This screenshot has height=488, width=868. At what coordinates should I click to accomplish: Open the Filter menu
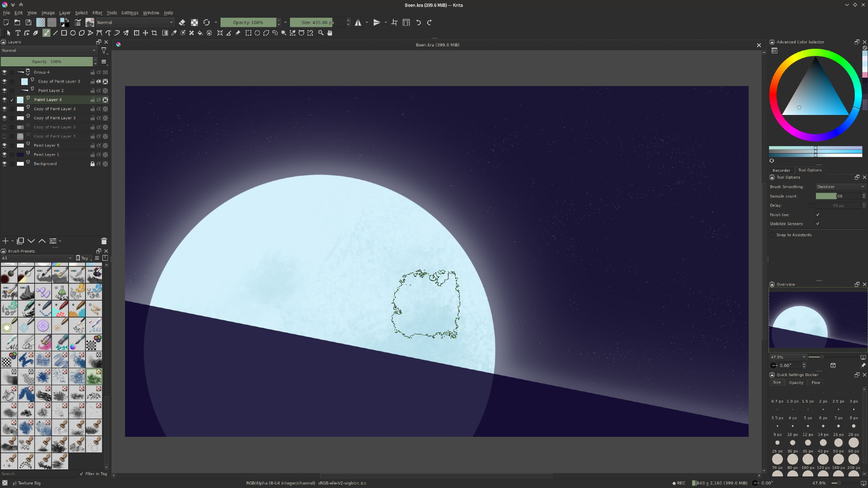click(97, 13)
